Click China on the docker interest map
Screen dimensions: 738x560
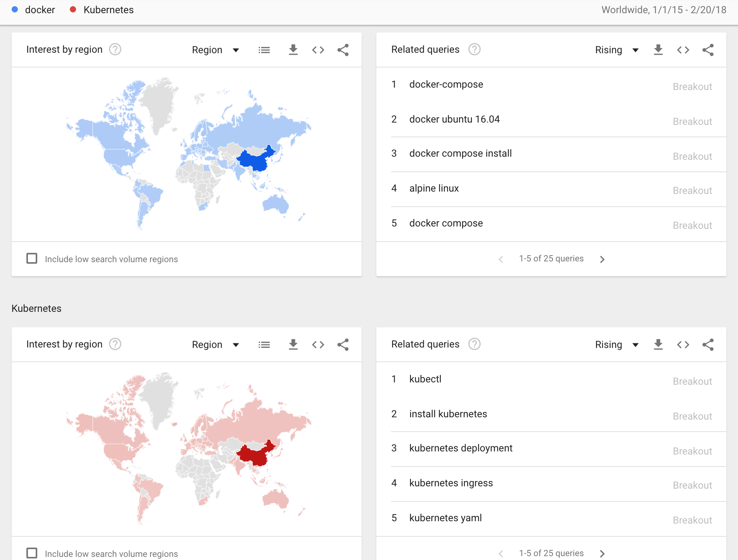(253, 161)
